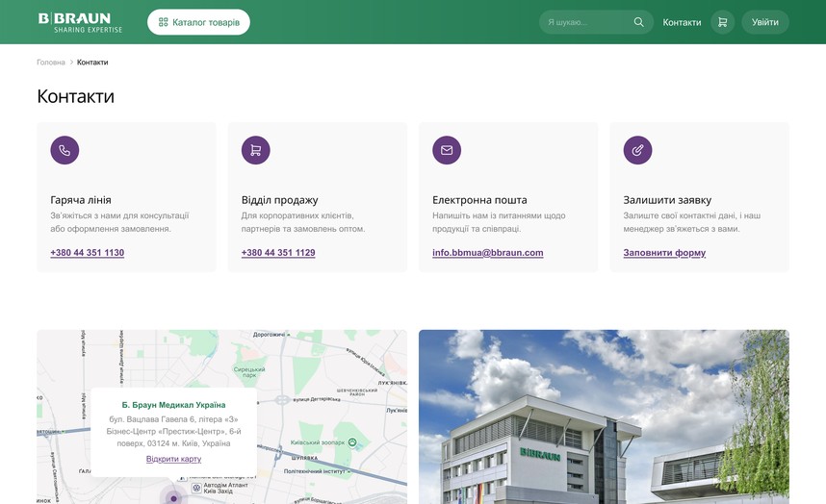
Task: Click the Я шукаю search field
Action: tap(596, 22)
